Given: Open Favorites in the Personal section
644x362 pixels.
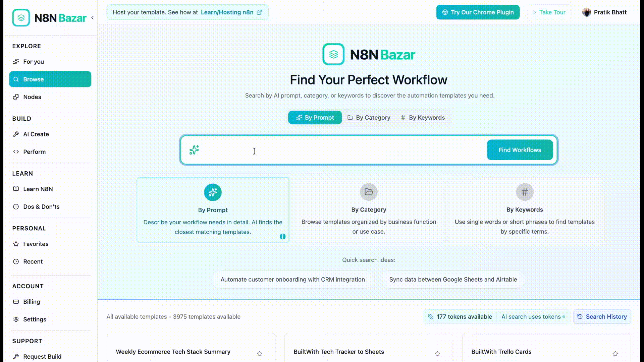Looking at the screenshot, I should click(x=36, y=244).
